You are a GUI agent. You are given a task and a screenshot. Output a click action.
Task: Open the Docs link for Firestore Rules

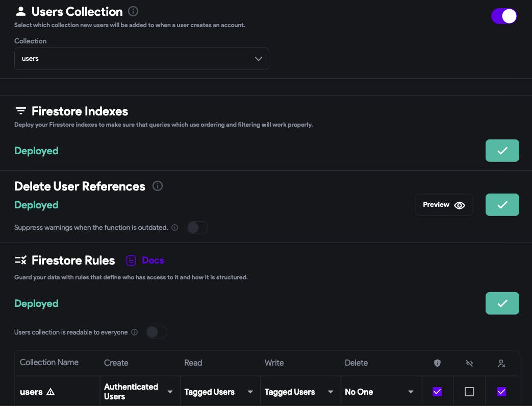(x=153, y=260)
